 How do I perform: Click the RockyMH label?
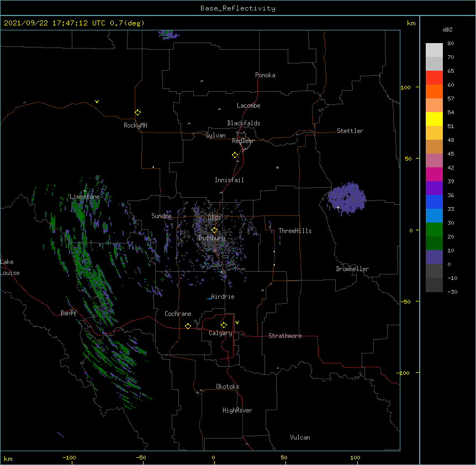(x=135, y=125)
